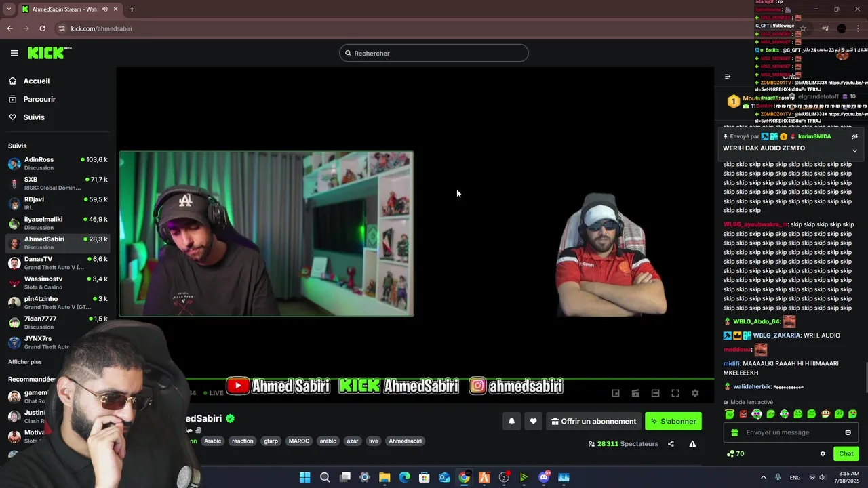The height and width of the screenshot is (488, 868).
Task: View site information for kick.com
Action: [x=62, y=28]
